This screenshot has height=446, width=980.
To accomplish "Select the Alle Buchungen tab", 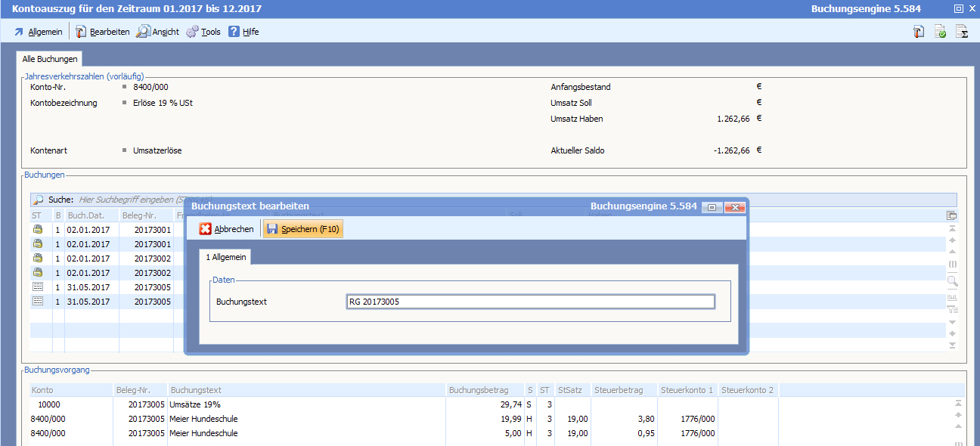I will tap(50, 59).
